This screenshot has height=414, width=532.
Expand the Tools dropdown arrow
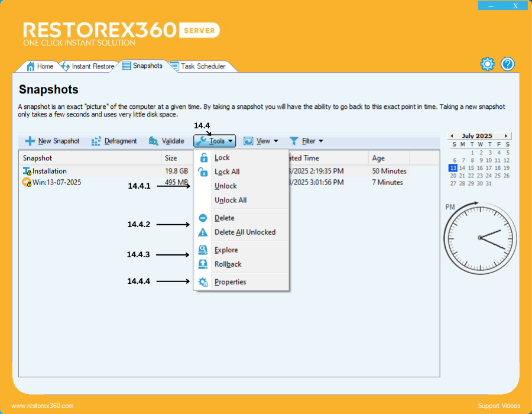tap(231, 141)
